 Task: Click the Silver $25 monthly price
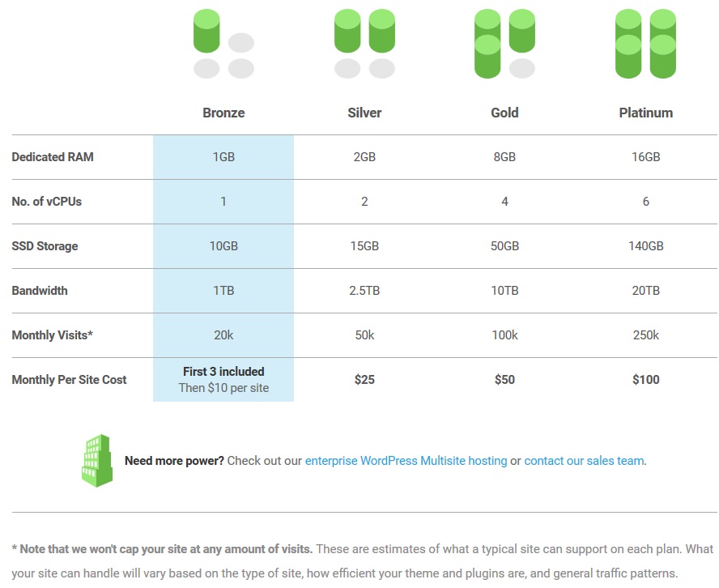(364, 380)
